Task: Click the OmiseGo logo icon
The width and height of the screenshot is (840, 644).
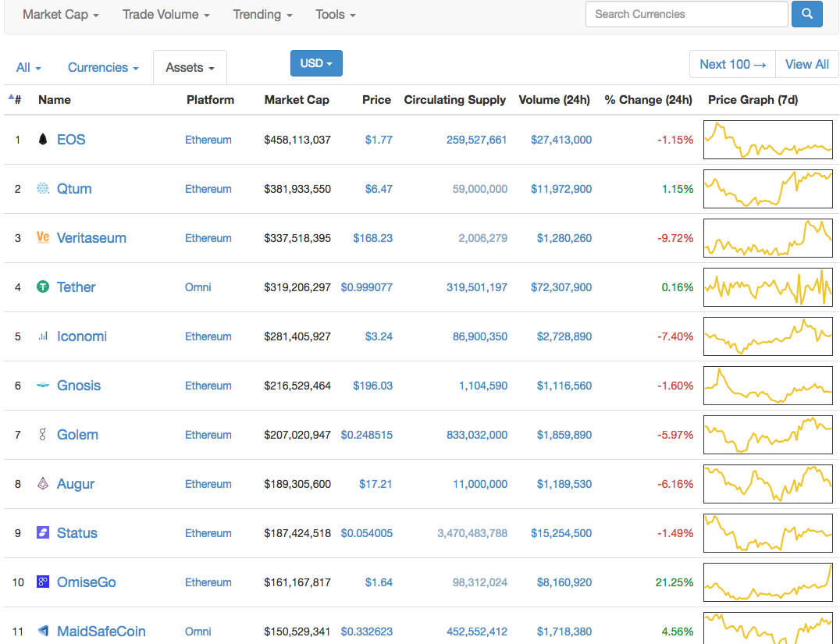Action: [43, 582]
